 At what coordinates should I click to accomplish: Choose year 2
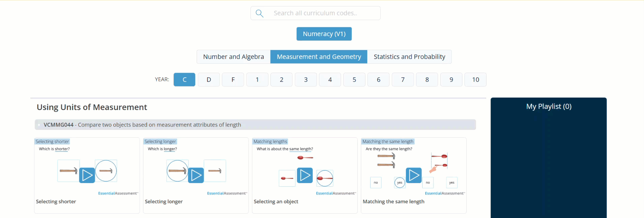pos(282,80)
